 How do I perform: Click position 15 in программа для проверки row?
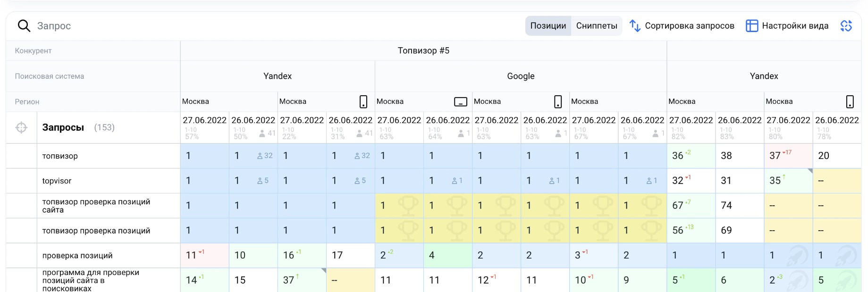pos(240,280)
